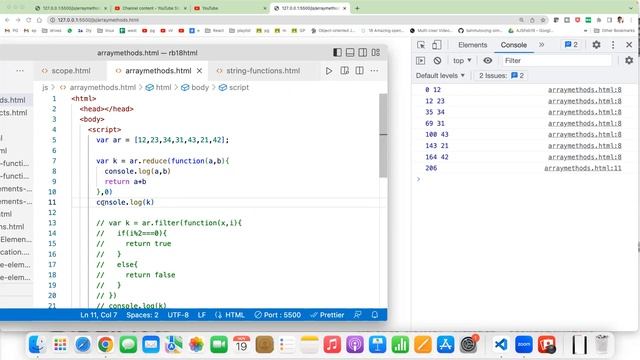This screenshot has width=640, height=360.
Task: Customize VS Code layout icon
Action: (376, 53)
